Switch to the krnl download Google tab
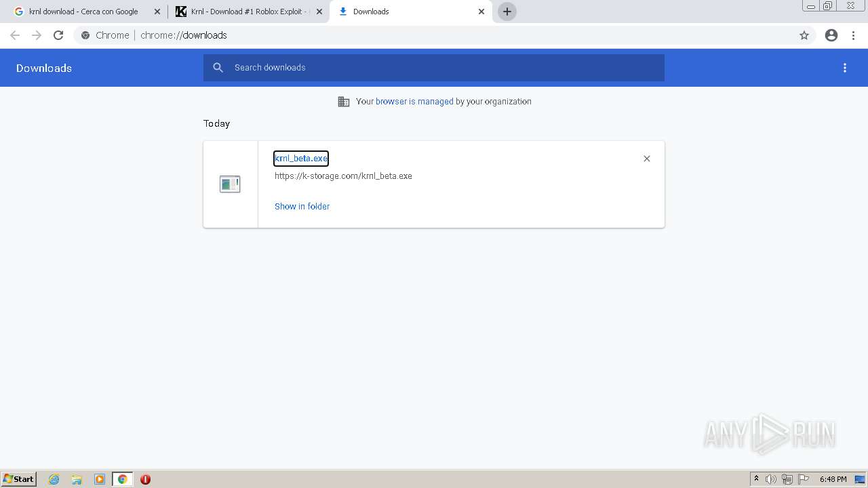 tap(83, 12)
